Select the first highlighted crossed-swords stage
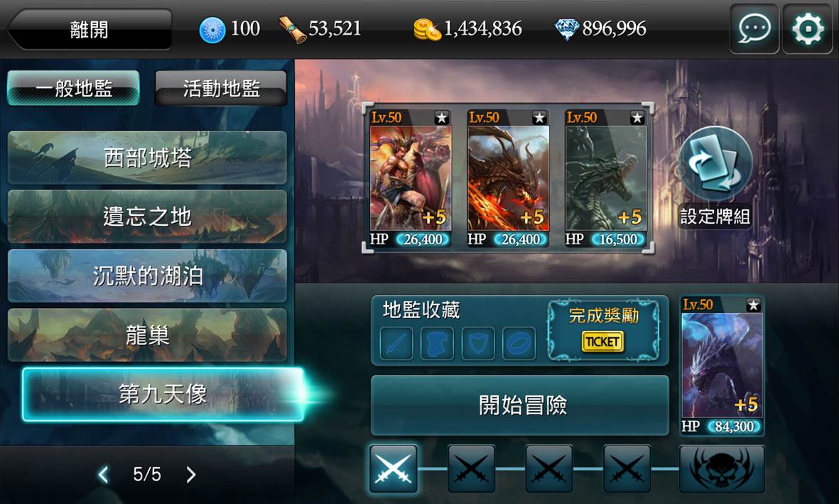Viewport: 839px width, 504px height. coord(394,469)
